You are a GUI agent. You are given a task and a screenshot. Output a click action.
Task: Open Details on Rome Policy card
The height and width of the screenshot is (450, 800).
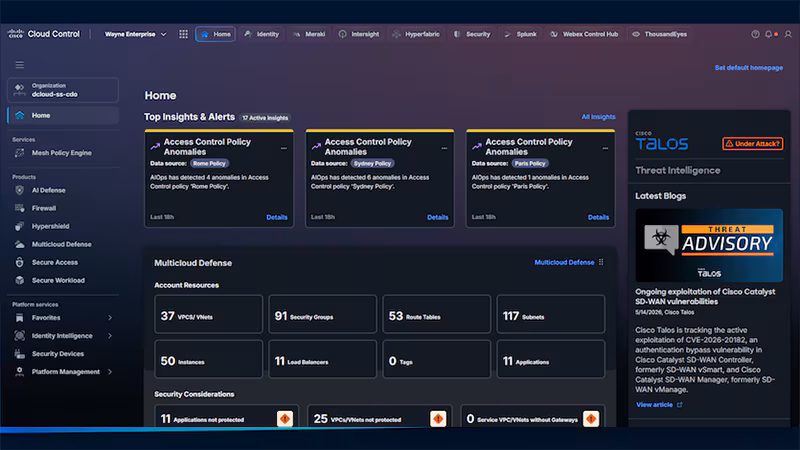(x=277, y=217)
